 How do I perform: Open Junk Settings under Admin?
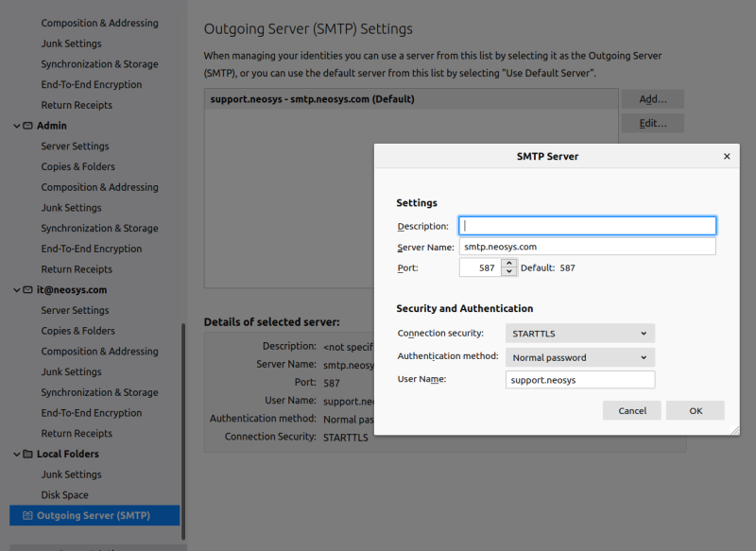72,208
